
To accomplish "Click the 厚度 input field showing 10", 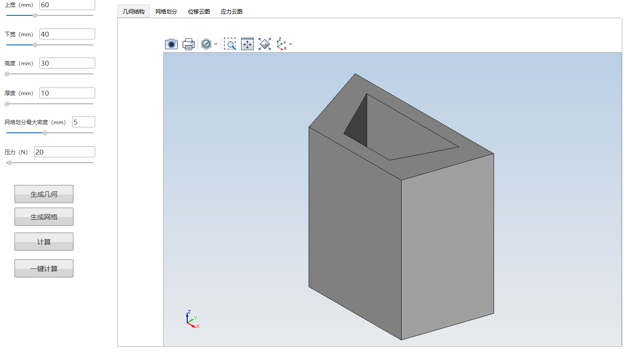I will click(x=67, y=93).
